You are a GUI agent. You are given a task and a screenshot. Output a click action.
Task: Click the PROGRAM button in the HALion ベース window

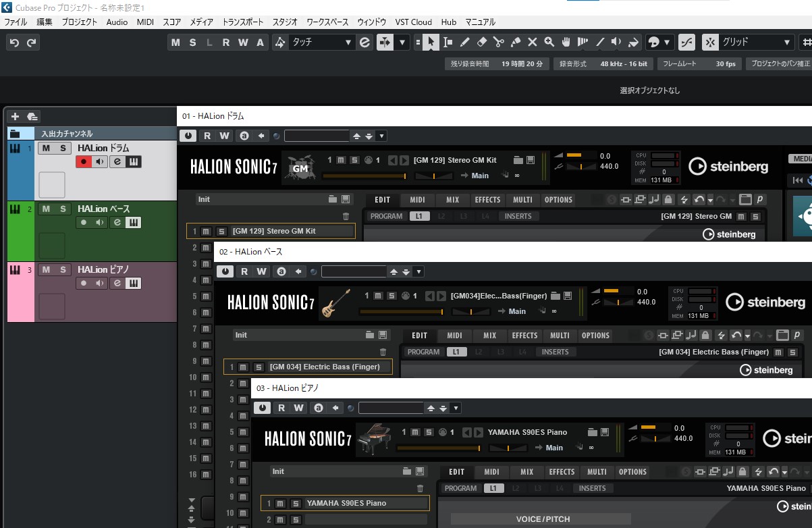424,352
